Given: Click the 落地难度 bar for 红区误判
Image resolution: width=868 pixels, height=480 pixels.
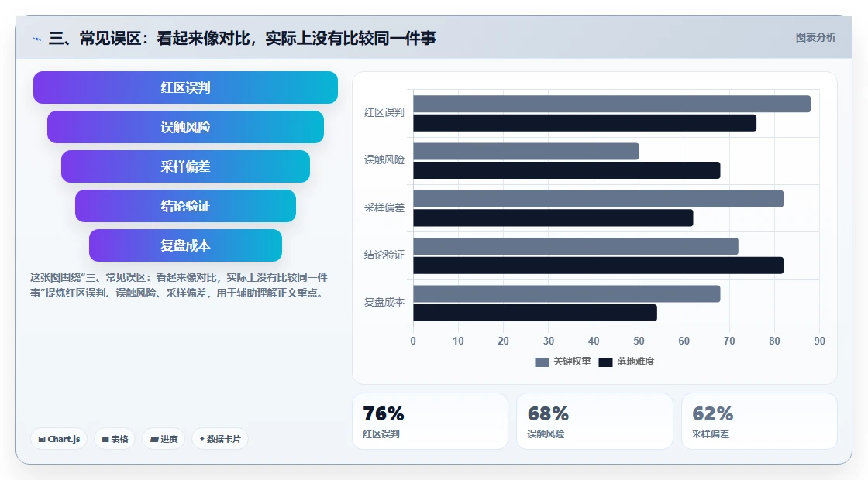Looking at the screenshot, I should (584, 123).
